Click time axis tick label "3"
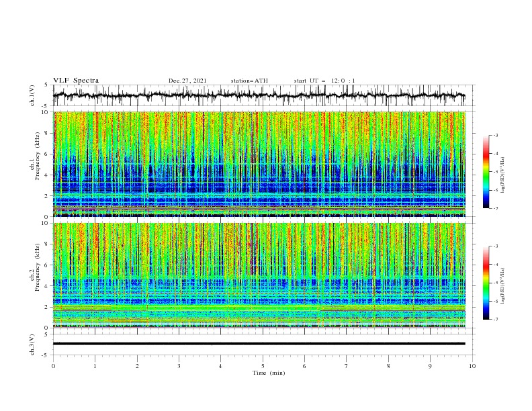 coord(179,366)
